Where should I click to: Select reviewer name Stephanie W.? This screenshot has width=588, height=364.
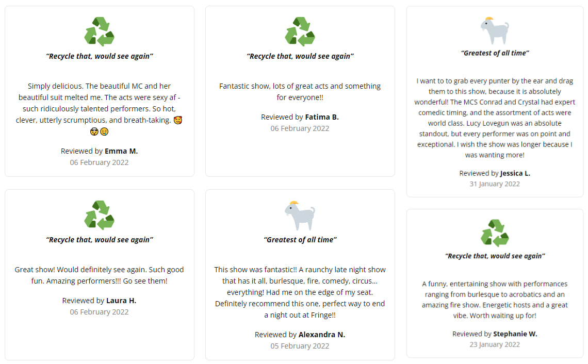point(515,334)
